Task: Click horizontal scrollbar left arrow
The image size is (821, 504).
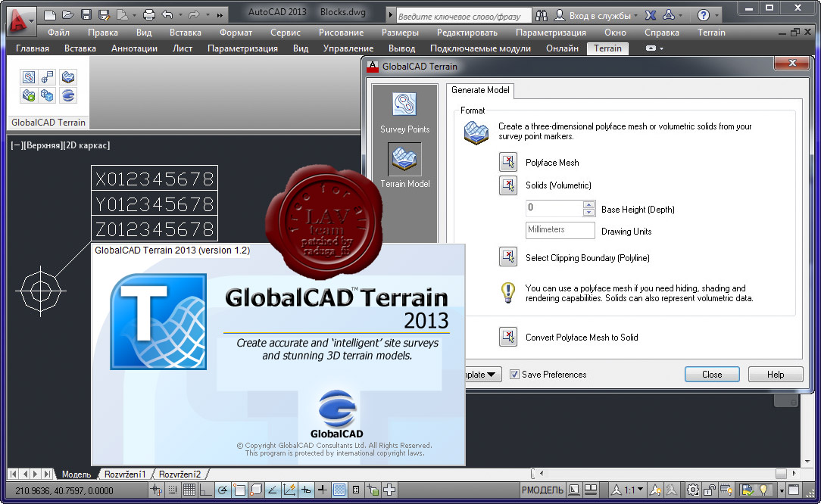Action: click(x=542, y=473)
